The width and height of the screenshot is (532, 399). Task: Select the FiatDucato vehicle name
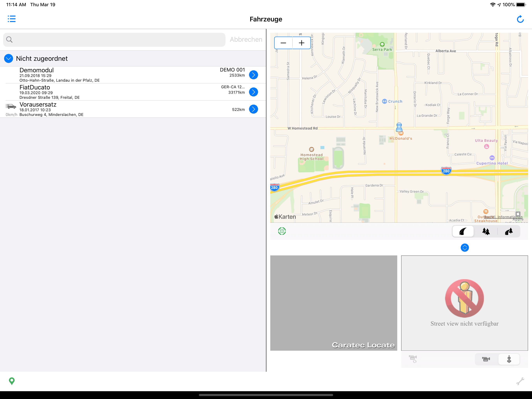(35, 87)
